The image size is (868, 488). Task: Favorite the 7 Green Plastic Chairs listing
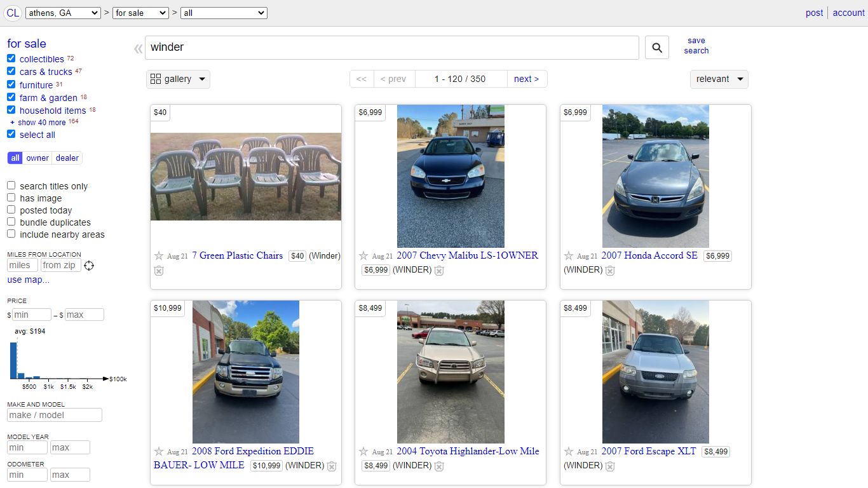pos(159,255)
